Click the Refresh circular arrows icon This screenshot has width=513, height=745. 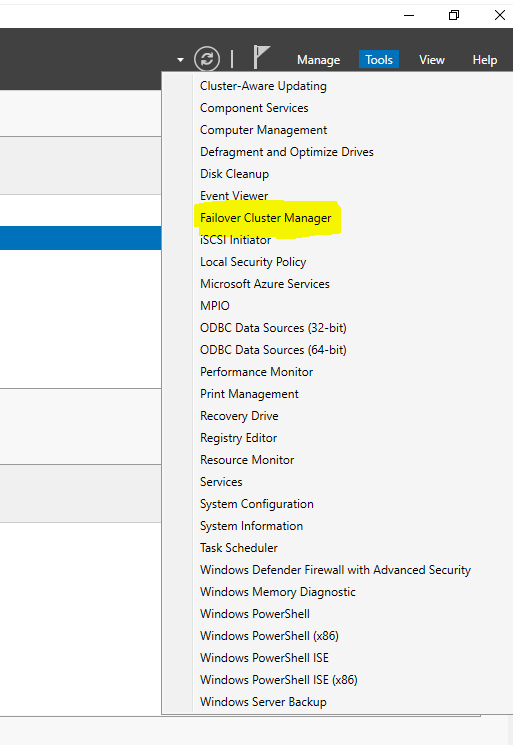(x=207, y=59)
